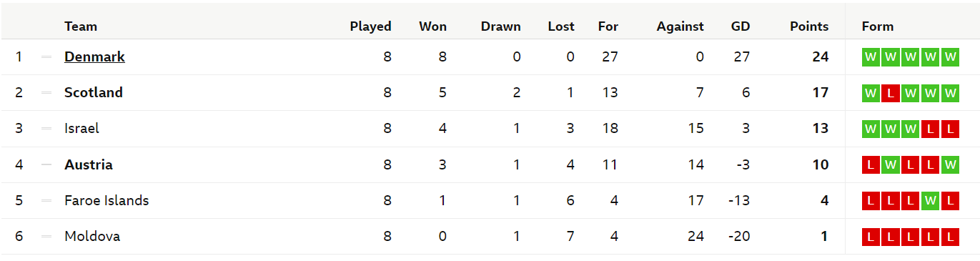The height and width of the screenshot is (261, 980).
Task: Click the GD column header
Action: point(741,26)
